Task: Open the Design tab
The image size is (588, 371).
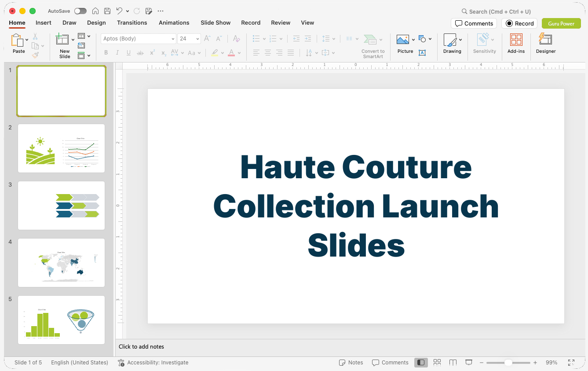Action: click(x=96, y=22)
